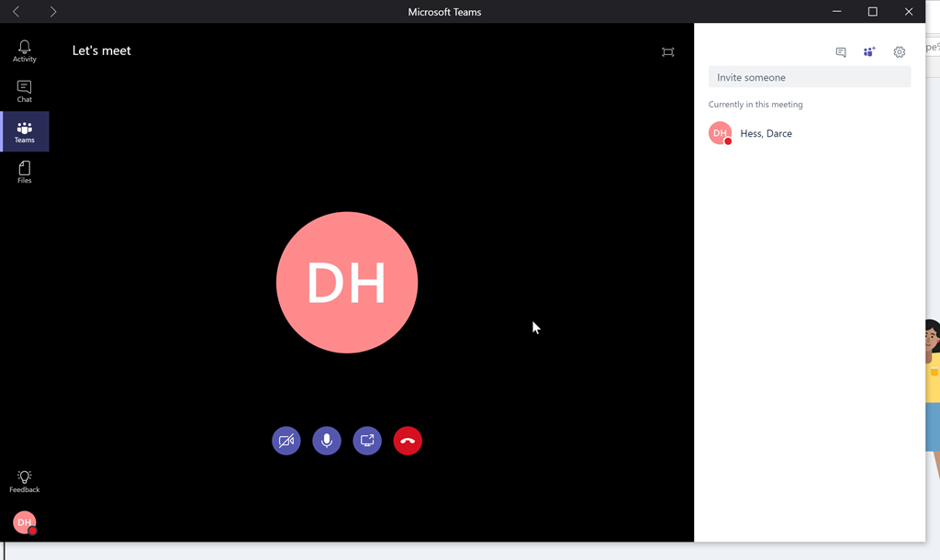The image size is (940, 560).
Task: Open the Activity feed
Action: point(25,51)
